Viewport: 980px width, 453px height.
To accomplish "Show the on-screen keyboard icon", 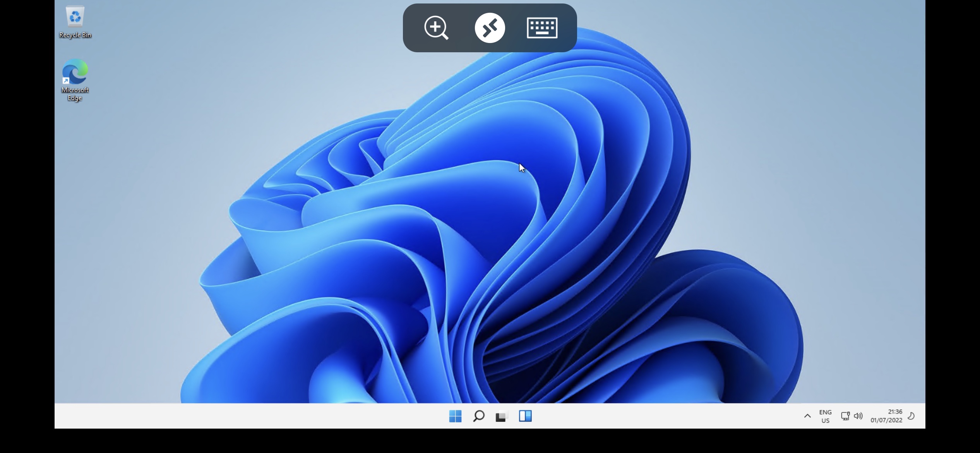I will coord(542,28).
